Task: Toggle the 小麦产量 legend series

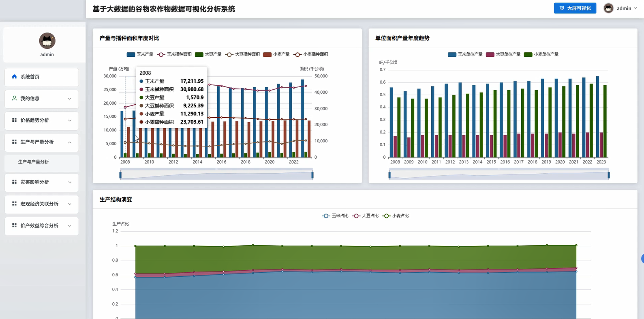Action: click(276, 54)
